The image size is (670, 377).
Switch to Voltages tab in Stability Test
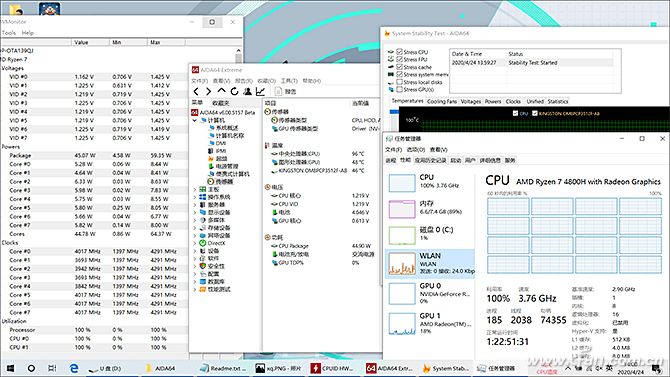pyautogui.click(x=471, y=101)
